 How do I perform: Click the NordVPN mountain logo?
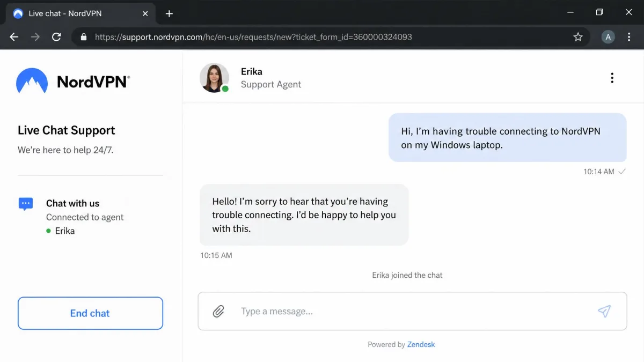pyautogui.click(x=32, y=81)
